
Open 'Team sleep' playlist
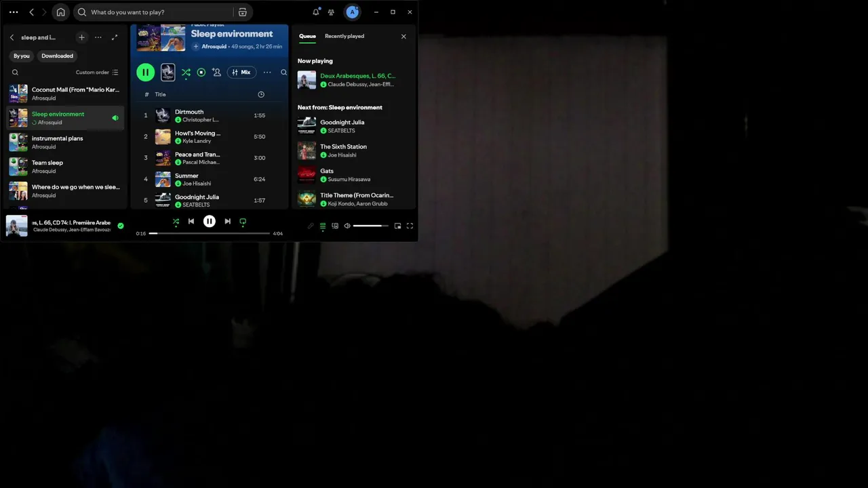coord(65,167)
